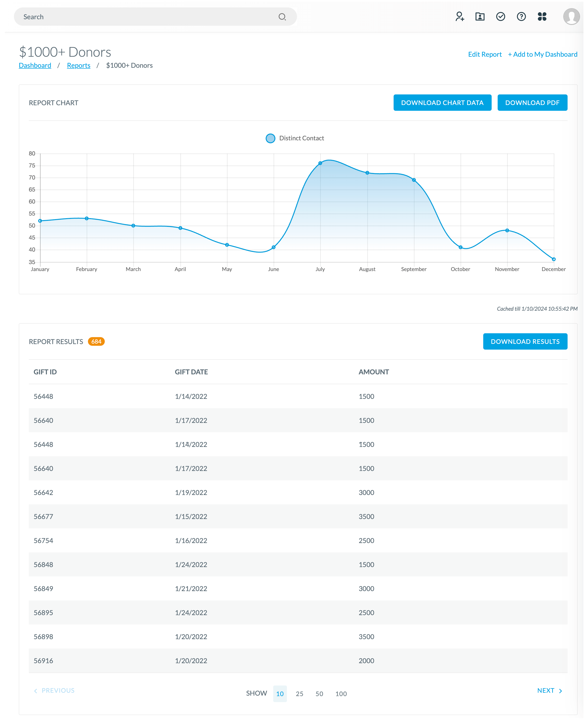The image size is (588, 723).
Task: Download the report chart data
Action: pyautogui.click(x=442, y=103)
